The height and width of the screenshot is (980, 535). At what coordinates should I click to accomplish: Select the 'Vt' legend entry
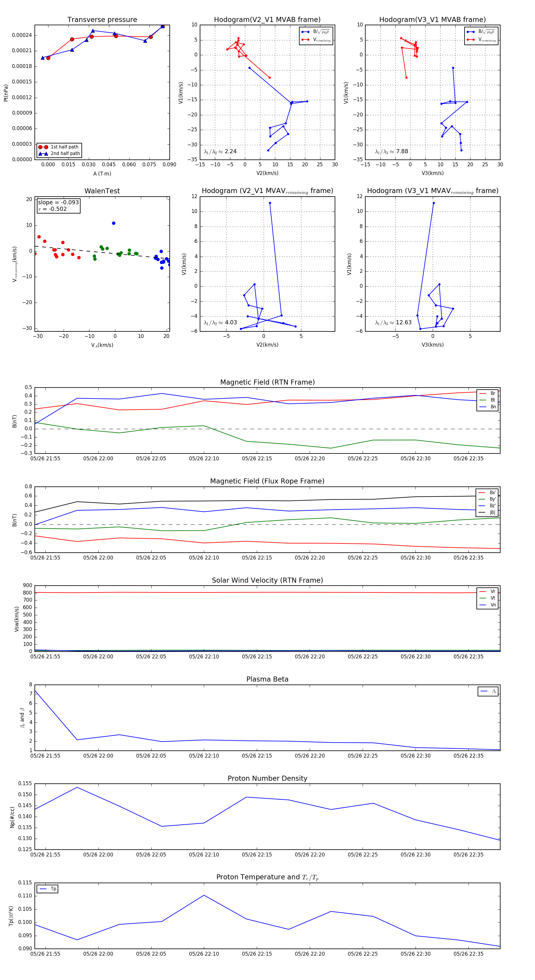(x=487, y=598)
